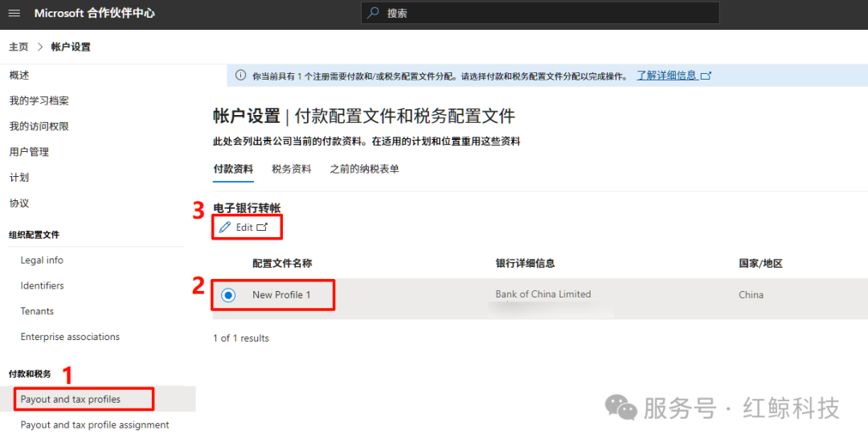Screen dimensions: 868x443
Task: Go to 主页 in the breadcrumb
Action: (18, 47)
